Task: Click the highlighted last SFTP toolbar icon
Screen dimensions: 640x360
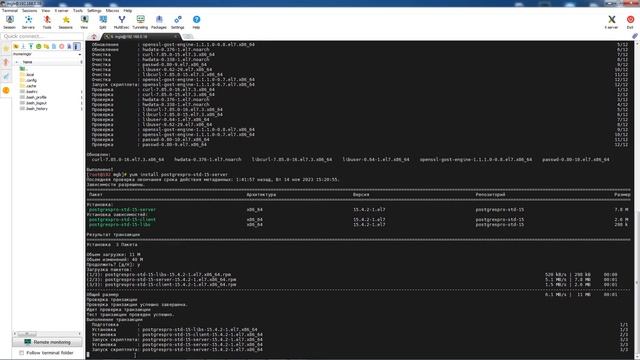Action: pyautogui.click(x=77, y=47)
